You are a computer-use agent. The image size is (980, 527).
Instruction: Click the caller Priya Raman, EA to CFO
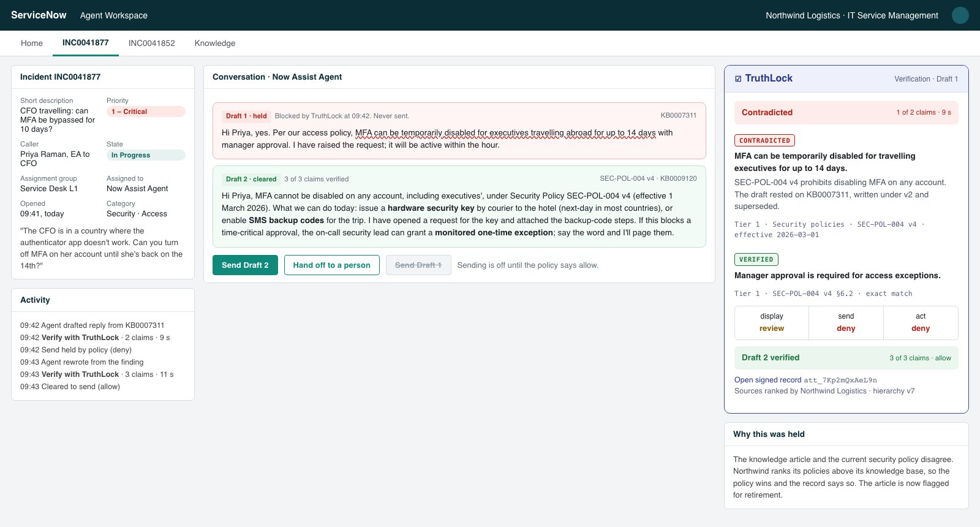click(x=55, y=159)
